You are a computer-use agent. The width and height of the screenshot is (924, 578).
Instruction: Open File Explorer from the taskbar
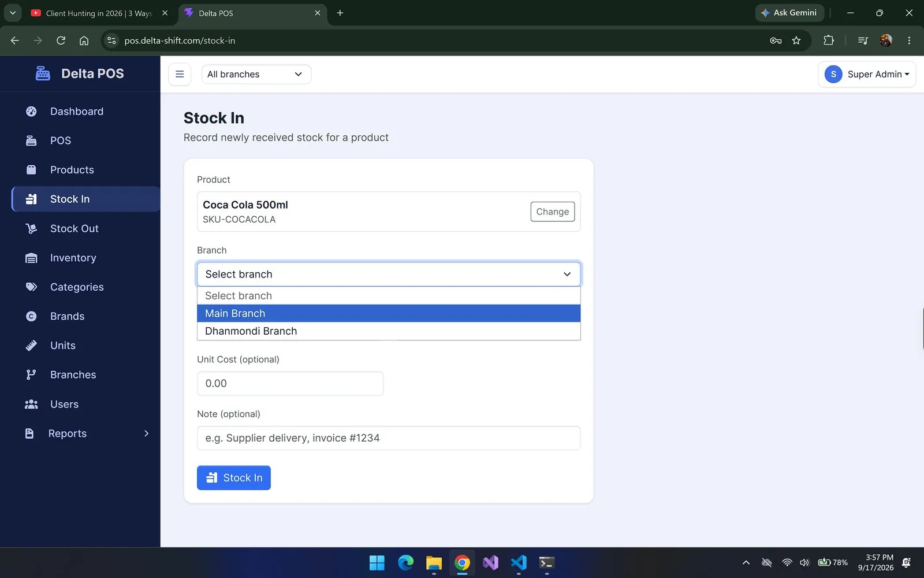(434, 562)
